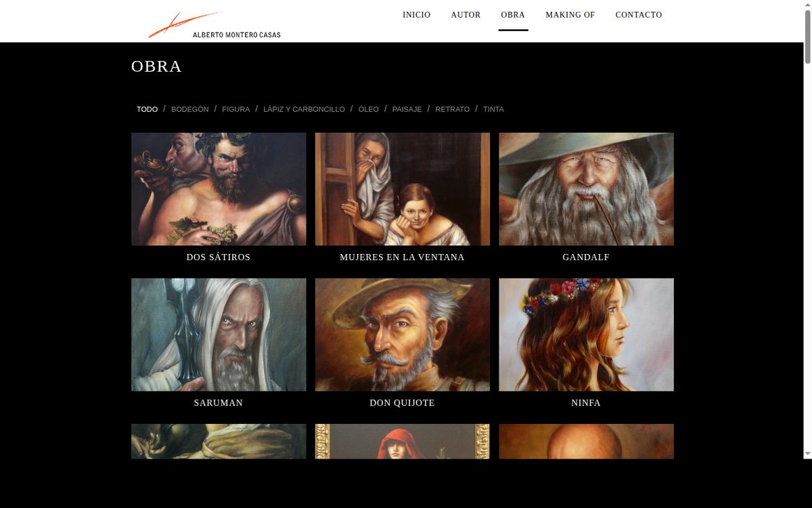This screenshot has height=508, width=812.
Task: Click the DON QUIJOTE title link
Action: [x=402, y=403]
